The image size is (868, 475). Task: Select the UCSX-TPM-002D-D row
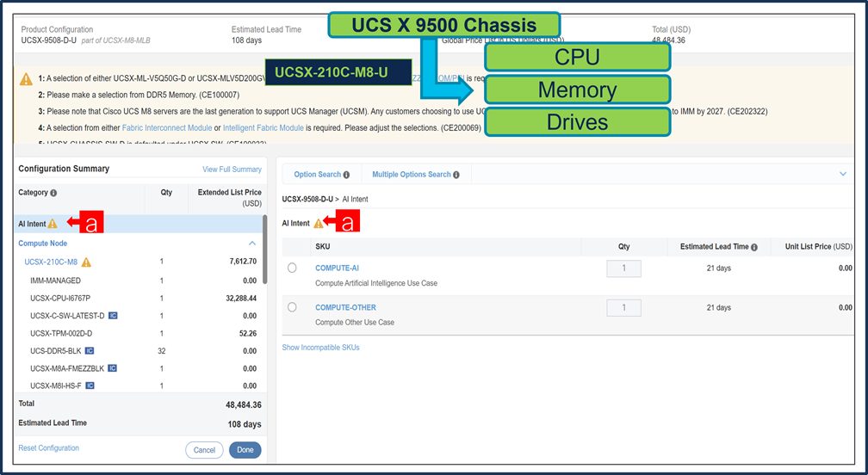[x=138, y=333]
